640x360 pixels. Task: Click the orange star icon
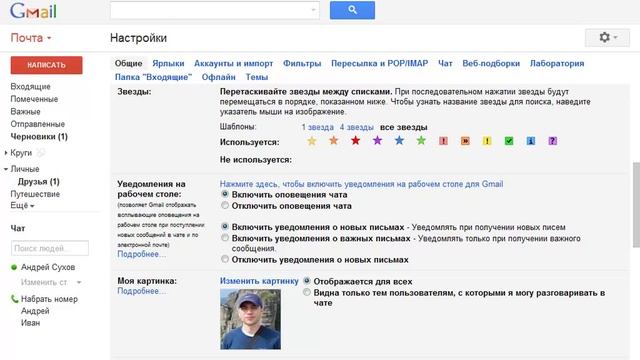pyautogui.click(x=333, y=141)
